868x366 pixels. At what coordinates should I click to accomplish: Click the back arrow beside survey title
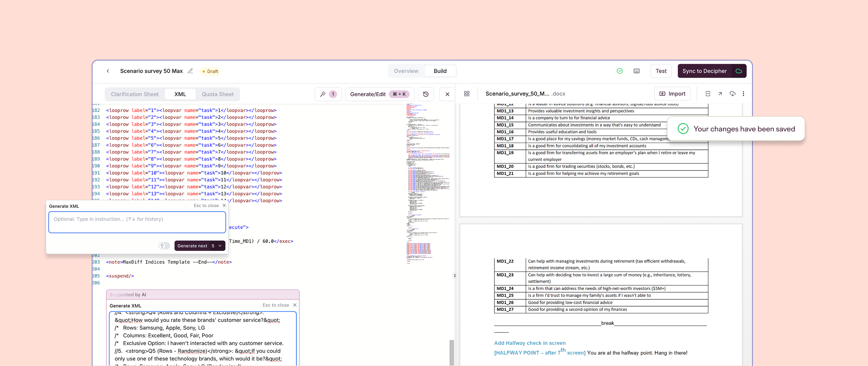click(108, 71)
